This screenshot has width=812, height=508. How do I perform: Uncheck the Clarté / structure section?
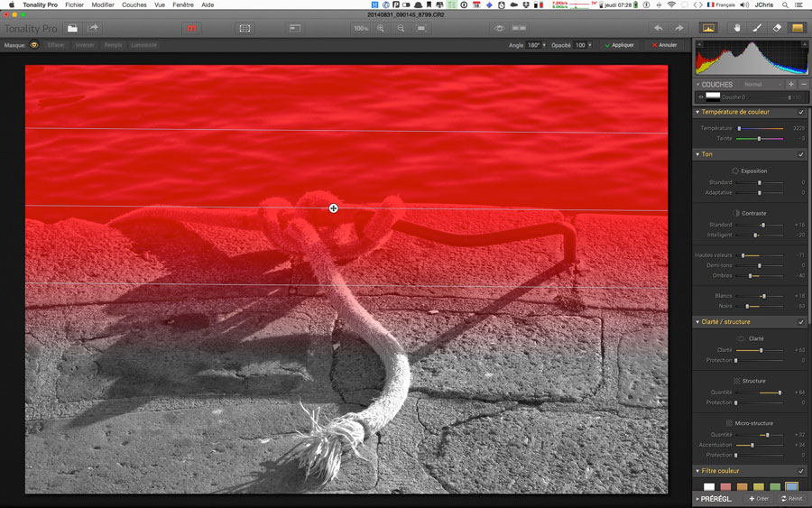[801, 322]
